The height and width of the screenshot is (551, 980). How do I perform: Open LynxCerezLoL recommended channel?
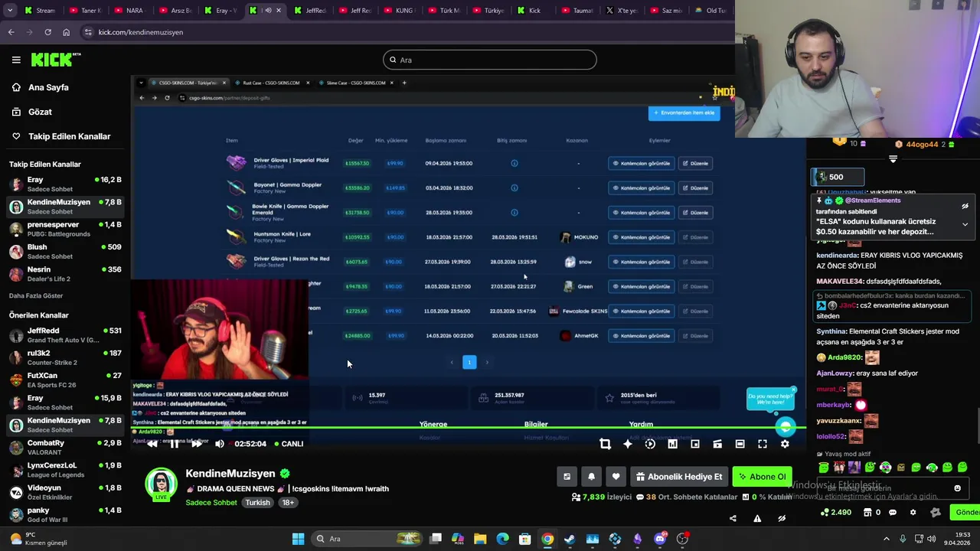tap(67, 469)
